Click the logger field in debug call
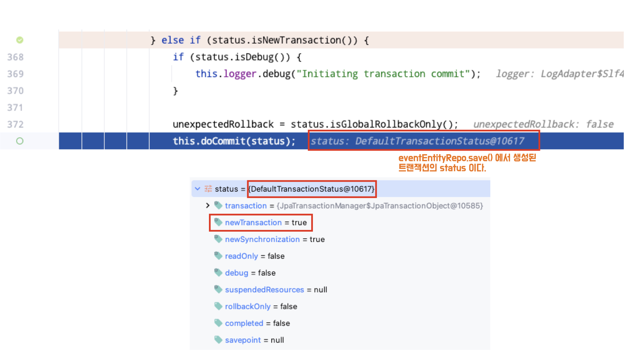Viewport: 644px width, 362px height. (239, 74)
